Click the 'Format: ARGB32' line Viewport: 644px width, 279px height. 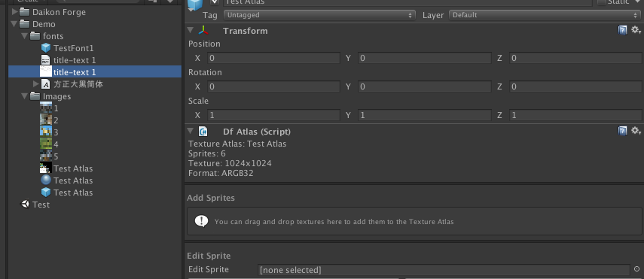pyautogui.click(x=221, y=173)
